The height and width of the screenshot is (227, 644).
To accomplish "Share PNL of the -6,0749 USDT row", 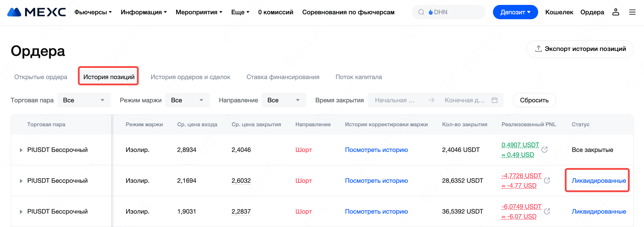I will (547, 211).
